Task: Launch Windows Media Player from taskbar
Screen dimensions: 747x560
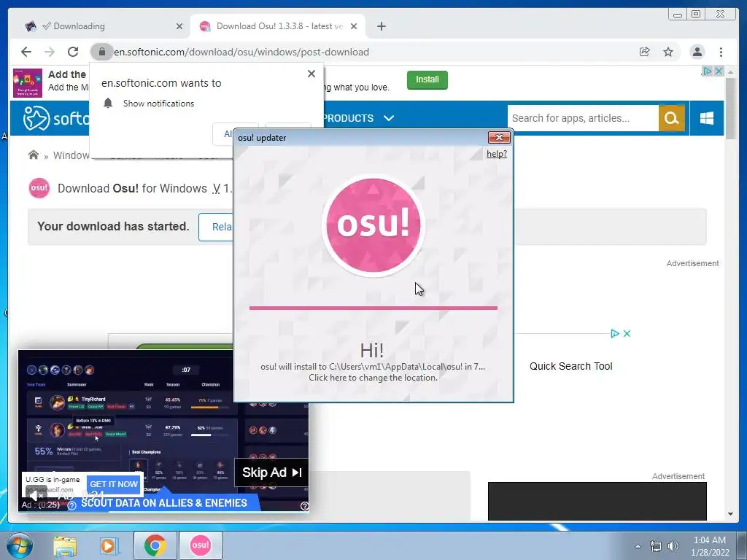Action: 109,545
